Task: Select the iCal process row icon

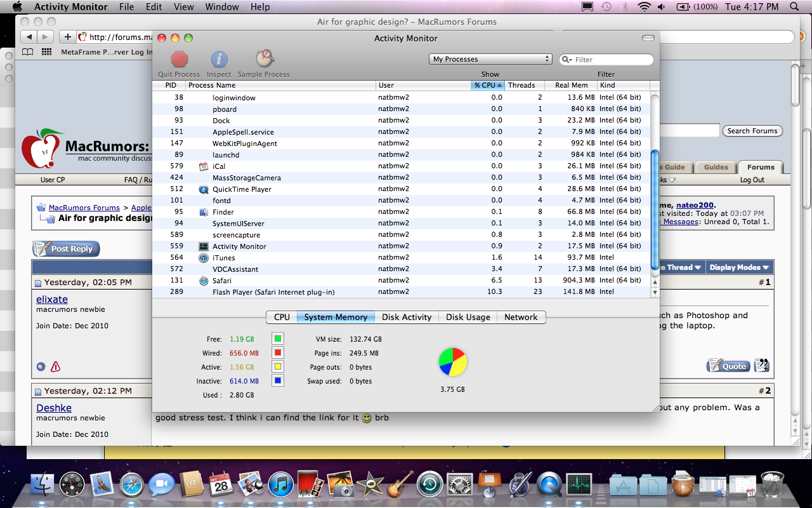Action: click(x=204, y=166)
